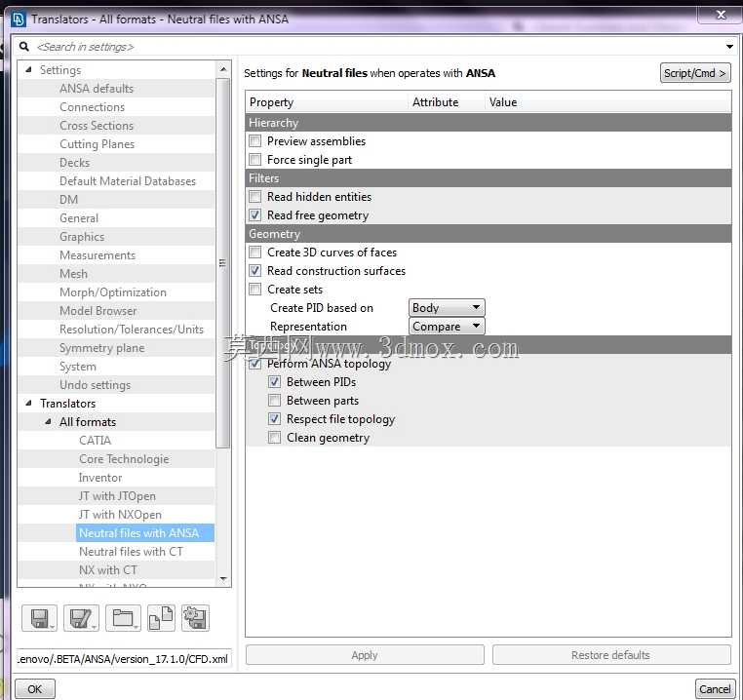Click the OK button

(35, 688)
